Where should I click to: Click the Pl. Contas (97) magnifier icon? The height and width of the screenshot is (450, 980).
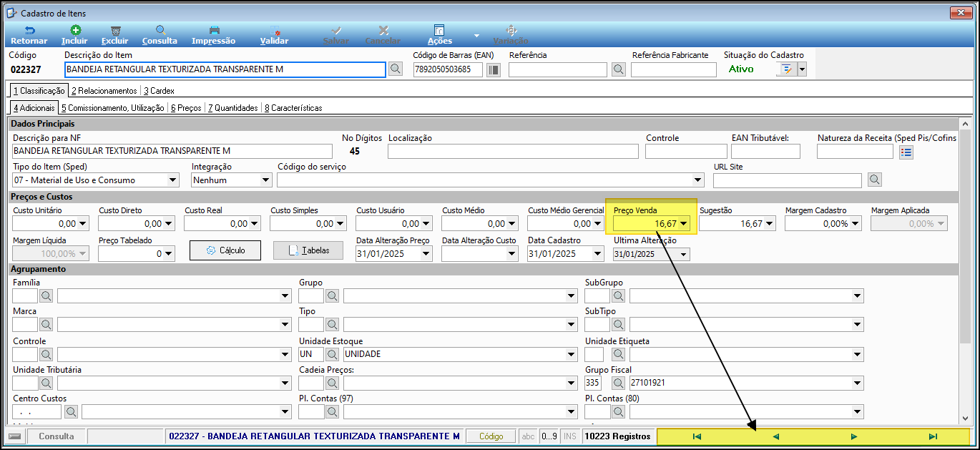(332, 411)
